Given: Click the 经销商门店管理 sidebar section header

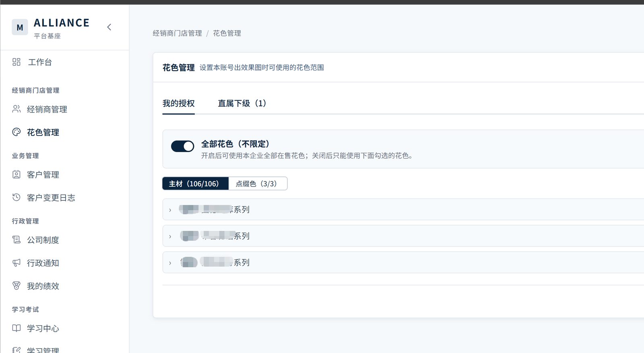Looking at the screenshot, I should tap(36, 90).
